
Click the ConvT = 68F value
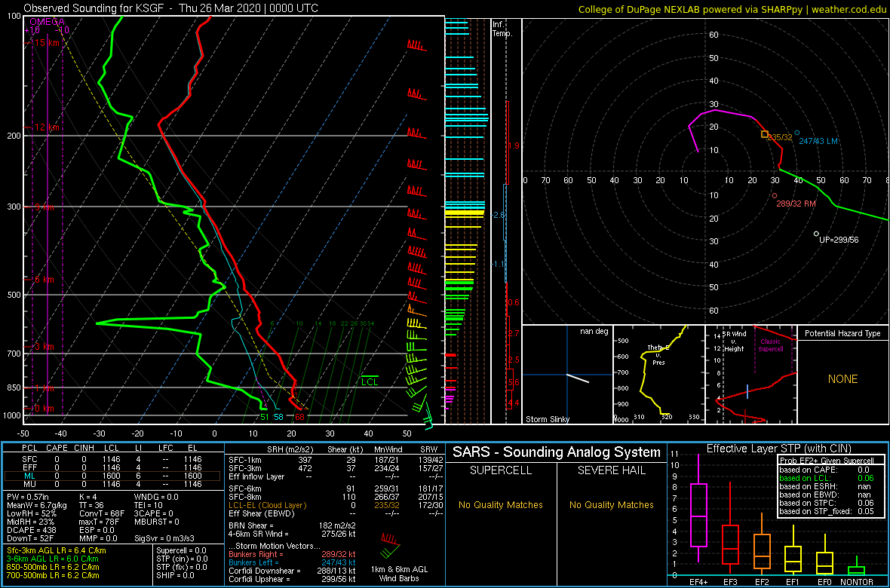(x=103, y=514)
